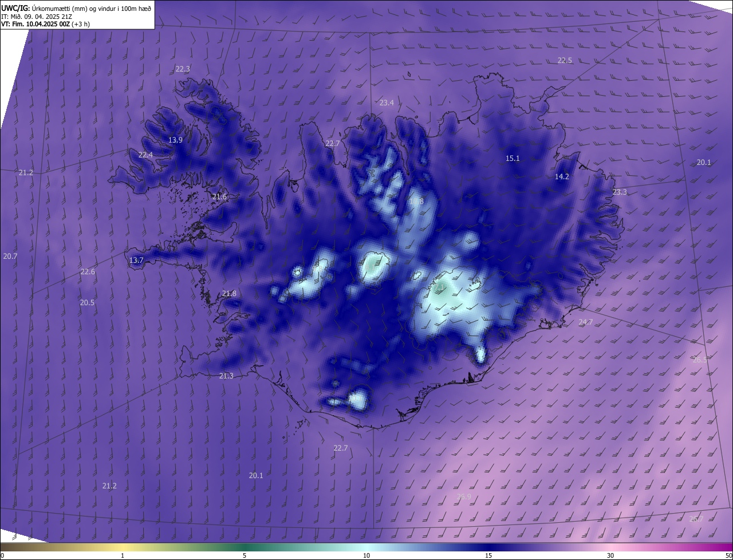The height and width of the screenshot is (560, 733).
Task: Select the 20.7 value label
Action: click(x=10, y=256)
